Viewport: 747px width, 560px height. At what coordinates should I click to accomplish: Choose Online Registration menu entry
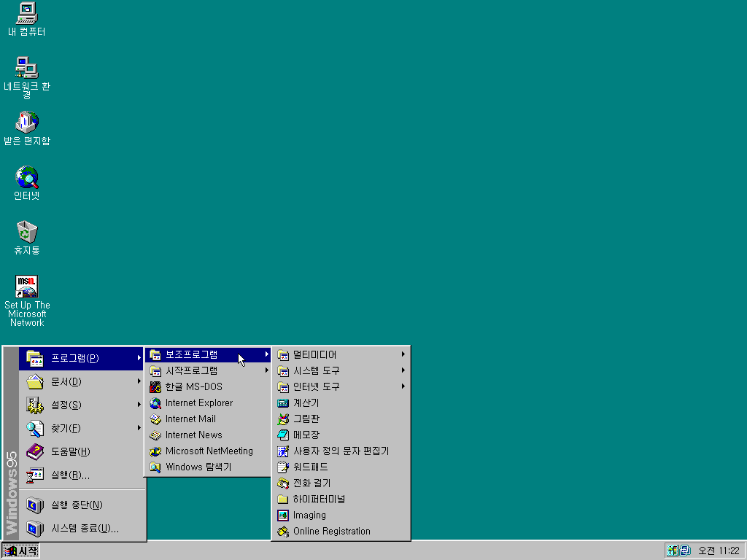(x=341, y=532)
